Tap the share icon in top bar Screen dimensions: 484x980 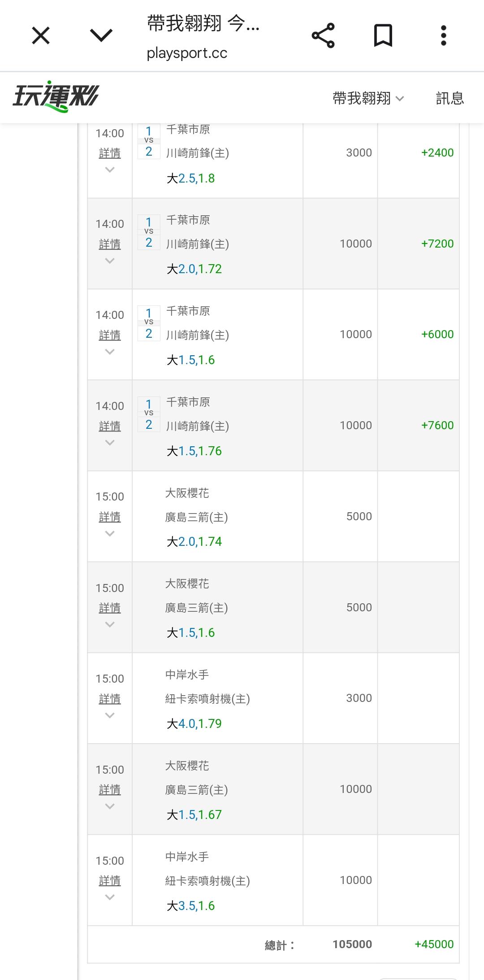click(323, 35)
